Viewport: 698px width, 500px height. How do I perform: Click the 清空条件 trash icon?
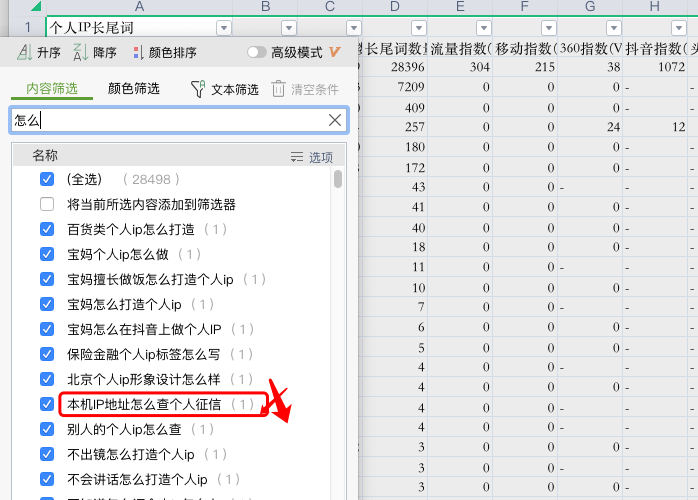click(278, 89)
